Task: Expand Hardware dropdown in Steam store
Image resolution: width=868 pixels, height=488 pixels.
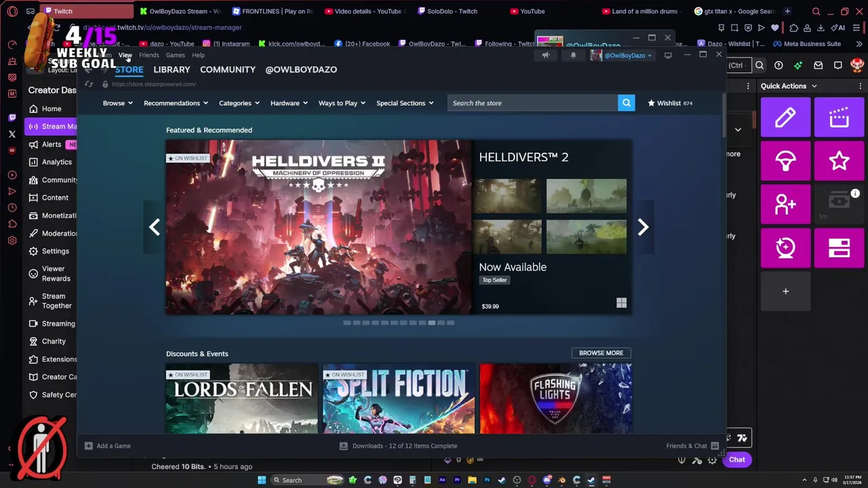Action: (x=289, y=103)
